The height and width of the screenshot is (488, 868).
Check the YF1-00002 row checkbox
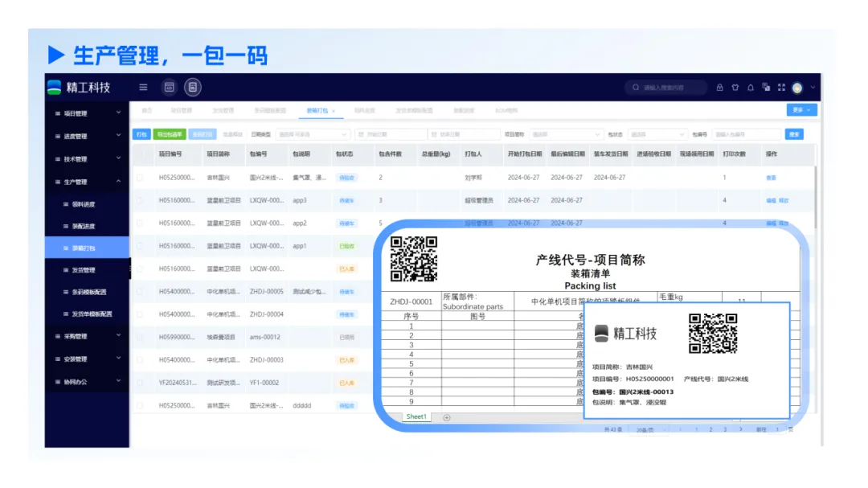[140, 383]
